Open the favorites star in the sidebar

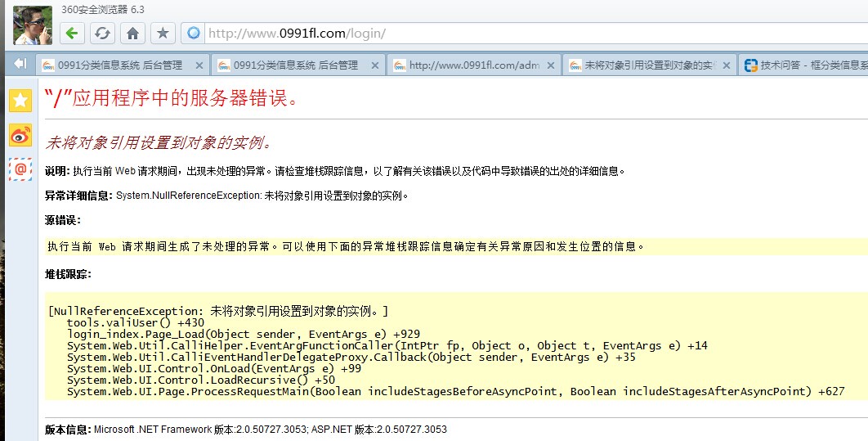[x=20, y=100]
